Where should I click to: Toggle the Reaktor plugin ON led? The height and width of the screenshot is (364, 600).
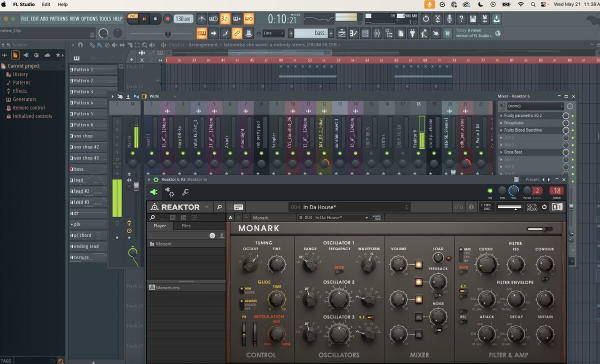[490, 191]
